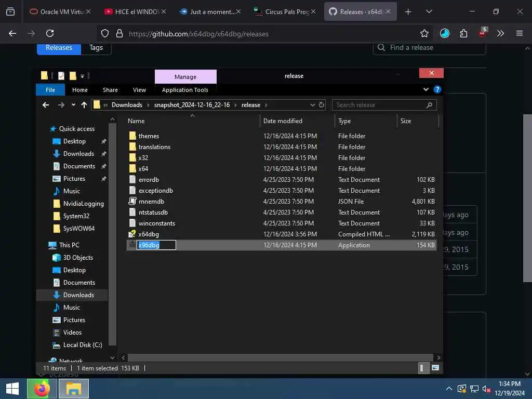The width and height of the screenshot is (532, 399).
Task: Click the New folder quick access toolbar icon
Action: 73,76
